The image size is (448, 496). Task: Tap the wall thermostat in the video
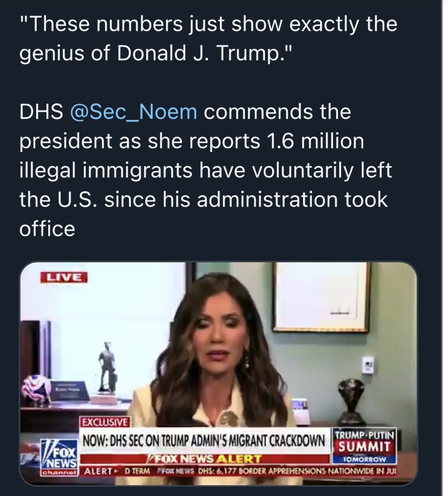368,365
